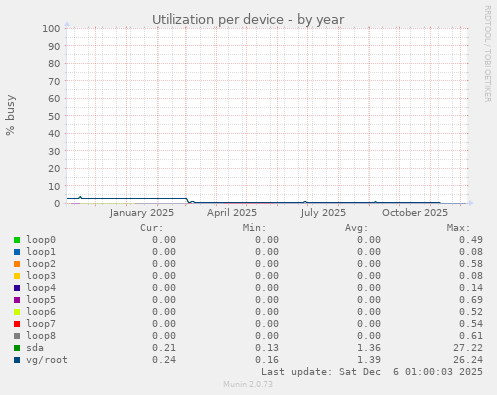Click the loop6 lime color swatch
This screenshot has height=395, width=497.
click(17, 312)
